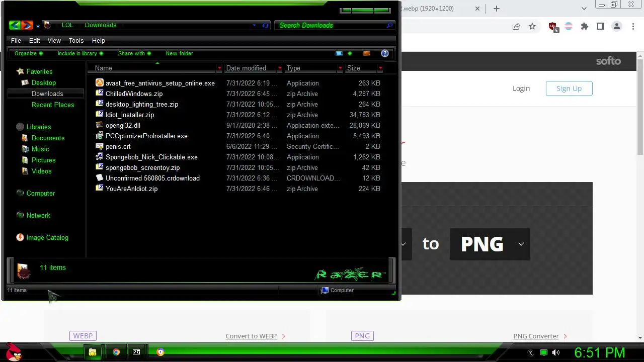Open Chrome profile avatar
Image resolution: width=644 pixels, height=362 pixels.
(x=617, y=27)
